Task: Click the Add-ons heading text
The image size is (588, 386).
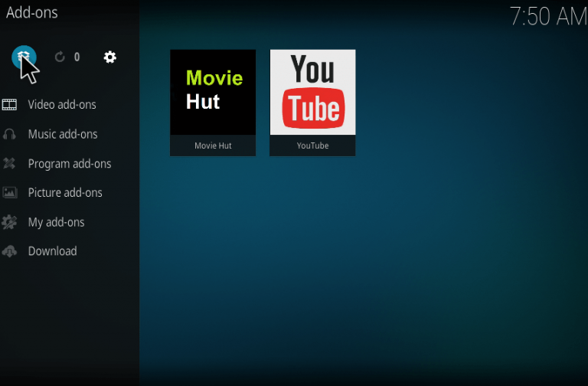Action: pos(32,13)
